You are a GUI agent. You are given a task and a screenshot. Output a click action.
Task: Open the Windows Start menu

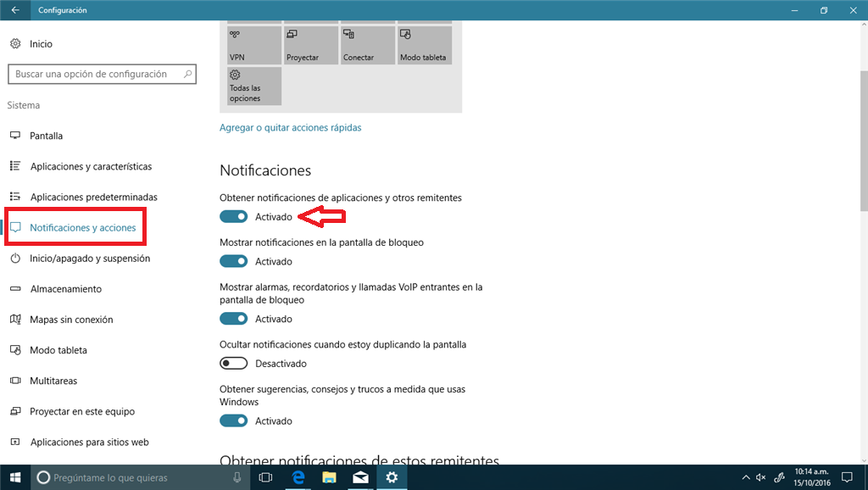pos(15,477)
